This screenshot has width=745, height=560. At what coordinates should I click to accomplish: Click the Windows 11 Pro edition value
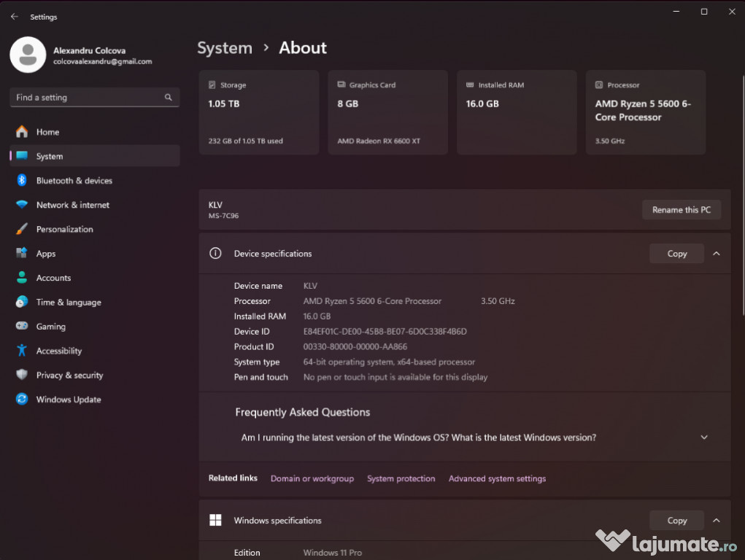click(333, 553)
